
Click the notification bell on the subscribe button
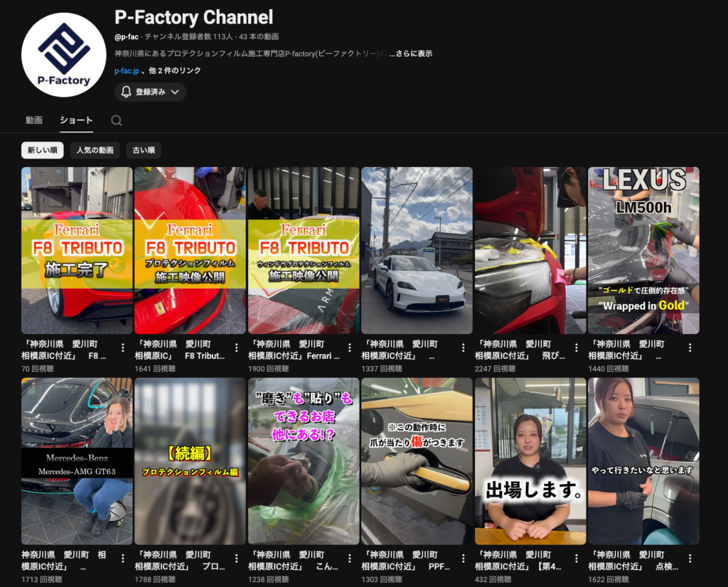(126, 92)
